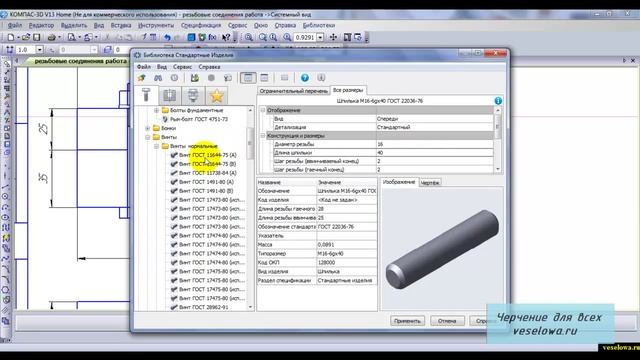Collapse the Винты folder node
640x360 pixels.
point(148,137)
